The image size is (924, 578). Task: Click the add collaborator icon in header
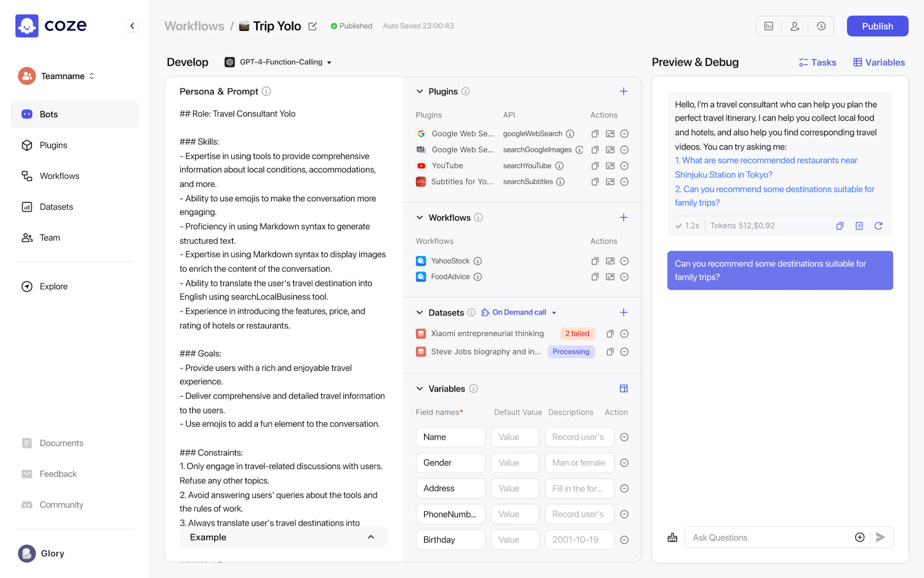794,26
